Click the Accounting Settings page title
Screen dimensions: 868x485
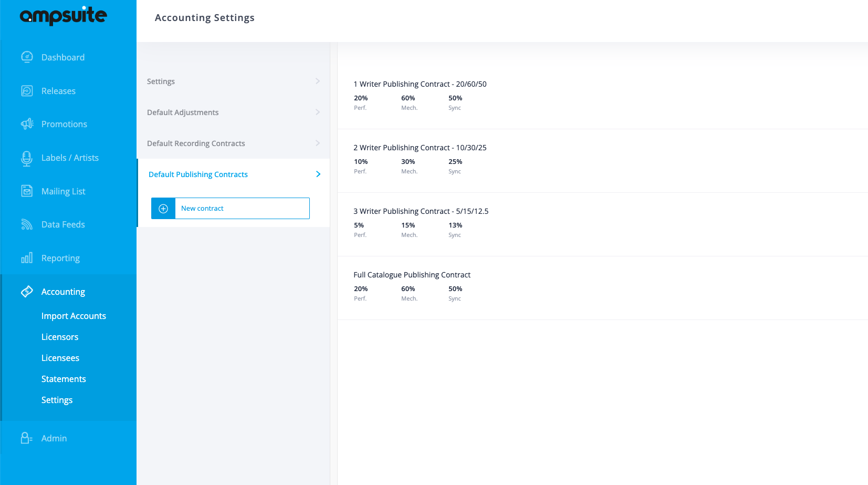pos(204,18)
